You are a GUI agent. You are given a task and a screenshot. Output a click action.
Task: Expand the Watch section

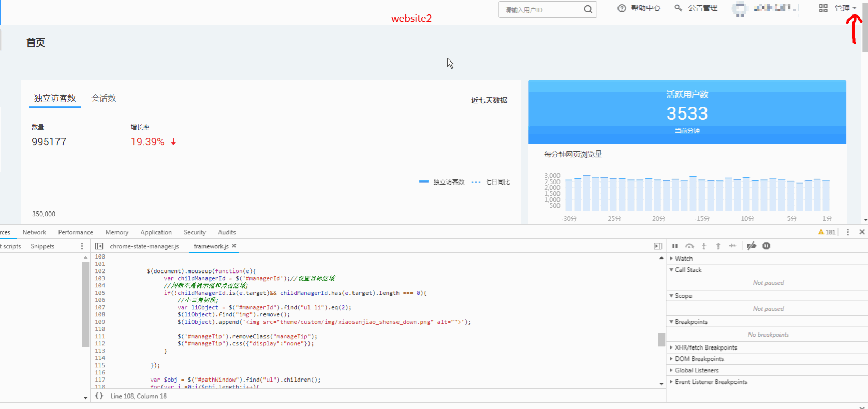click(x=681, y=259)
